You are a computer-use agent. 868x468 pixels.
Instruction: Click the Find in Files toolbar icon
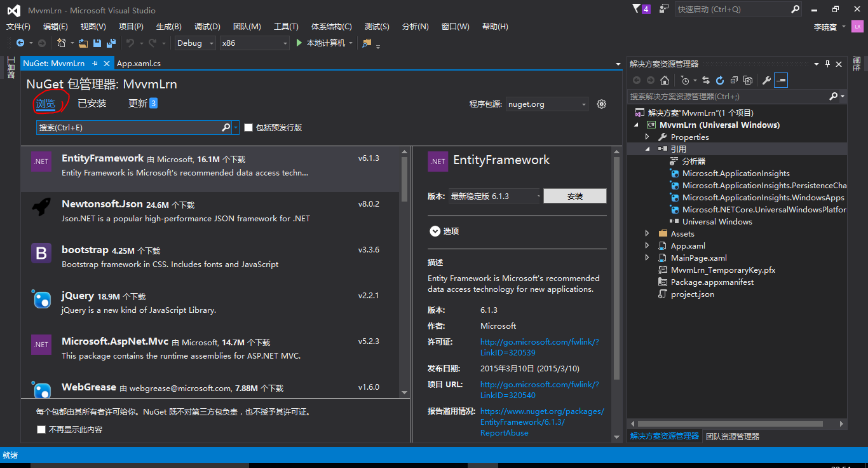click(367, 43)
